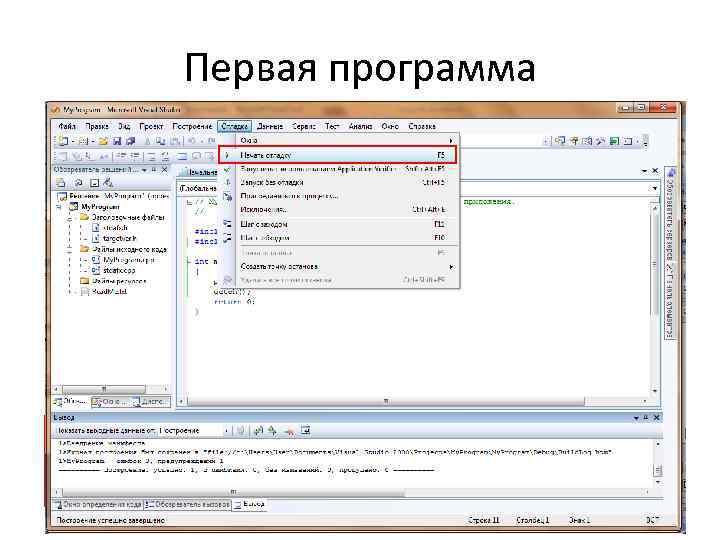Close the Вывод output panel
The height and width of the screenshot is (540, 720).
(x=657, y=417)
